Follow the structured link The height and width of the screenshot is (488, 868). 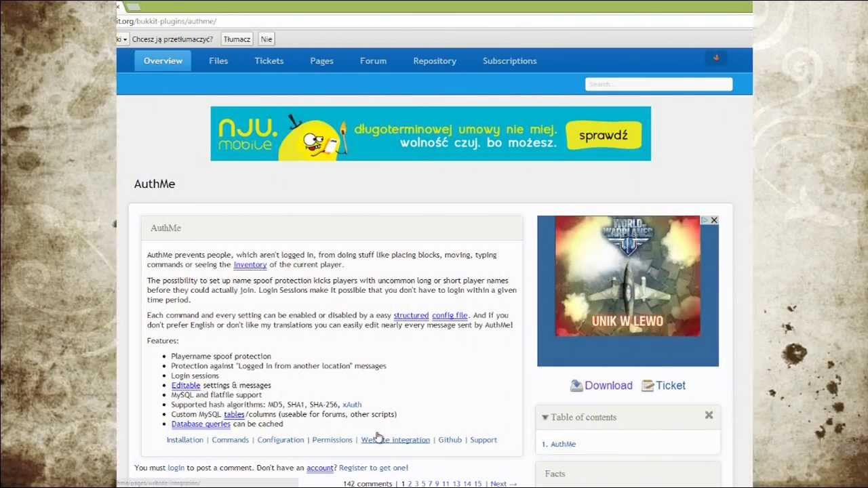(x=411, y=315)
